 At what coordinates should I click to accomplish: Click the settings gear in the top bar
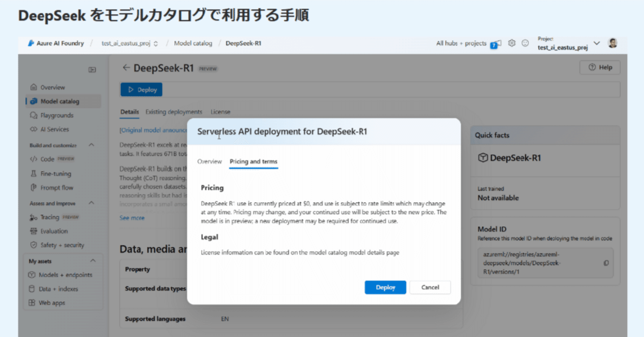coord(511,43)
